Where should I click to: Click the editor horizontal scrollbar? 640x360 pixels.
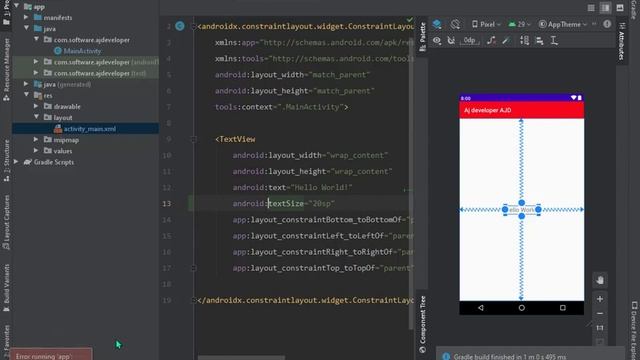click(241, 358)
